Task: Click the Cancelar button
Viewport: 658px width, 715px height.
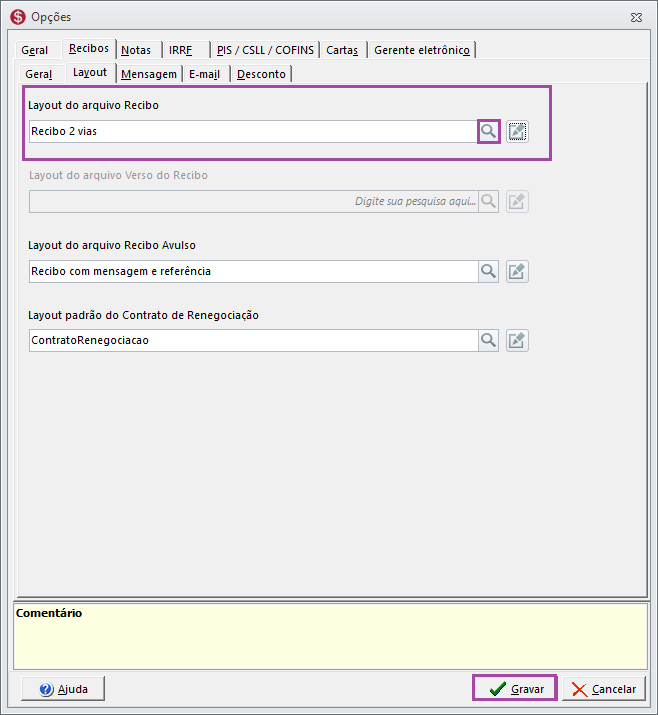Action: point(604,689)
